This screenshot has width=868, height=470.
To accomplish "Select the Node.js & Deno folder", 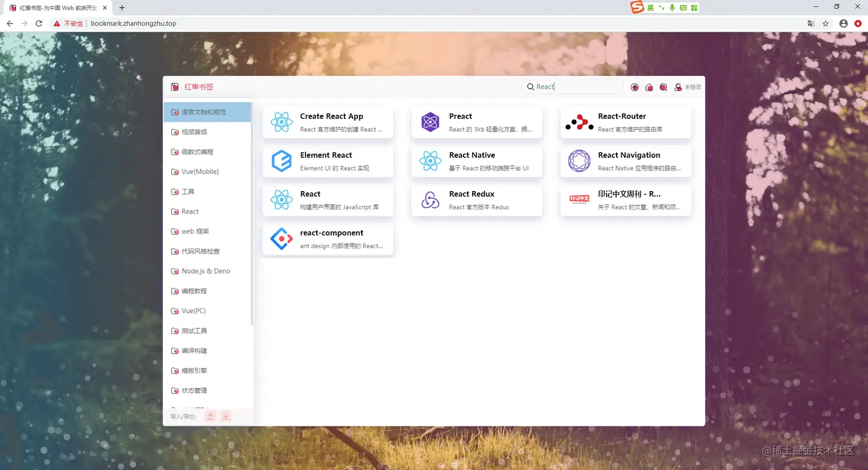I will (207, 271).
